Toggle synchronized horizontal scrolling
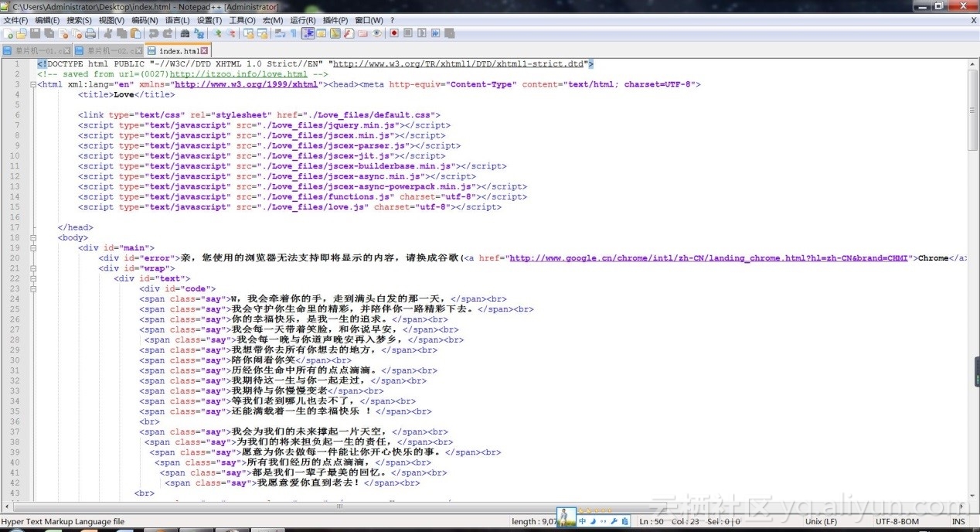This screenshot has width=980, height=532. [262, 34]
